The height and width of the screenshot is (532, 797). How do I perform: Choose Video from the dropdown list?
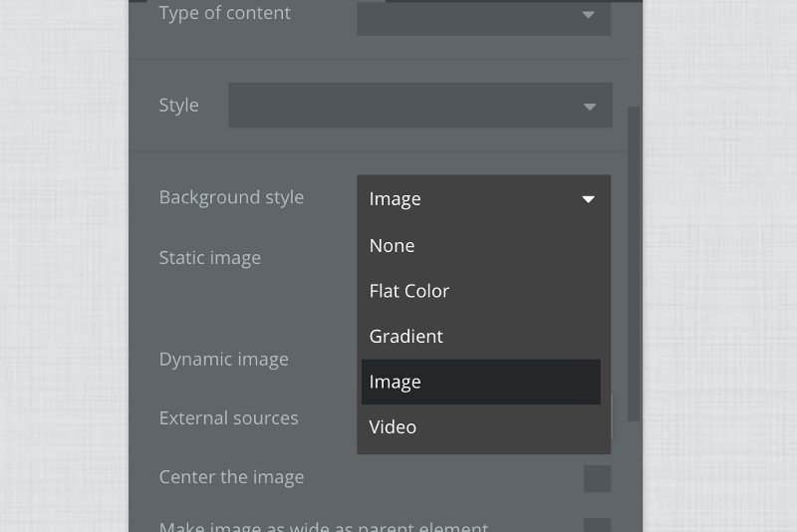[393, 427]
